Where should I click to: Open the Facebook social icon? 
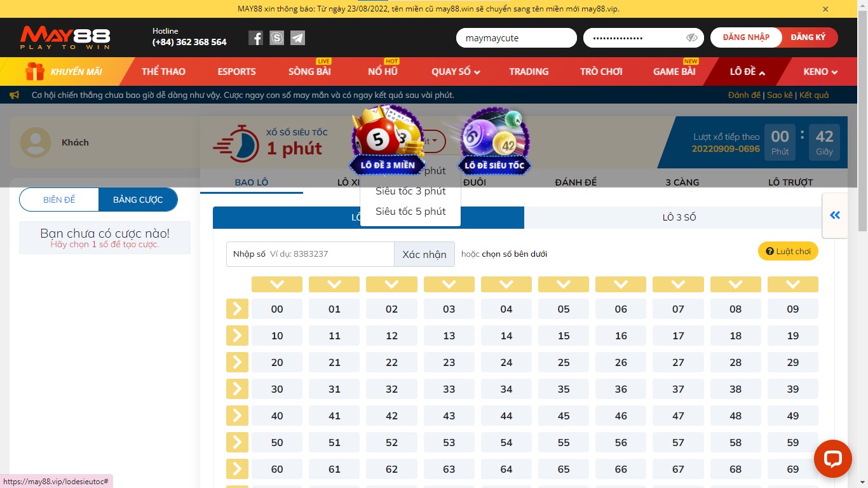coord(255,38)
